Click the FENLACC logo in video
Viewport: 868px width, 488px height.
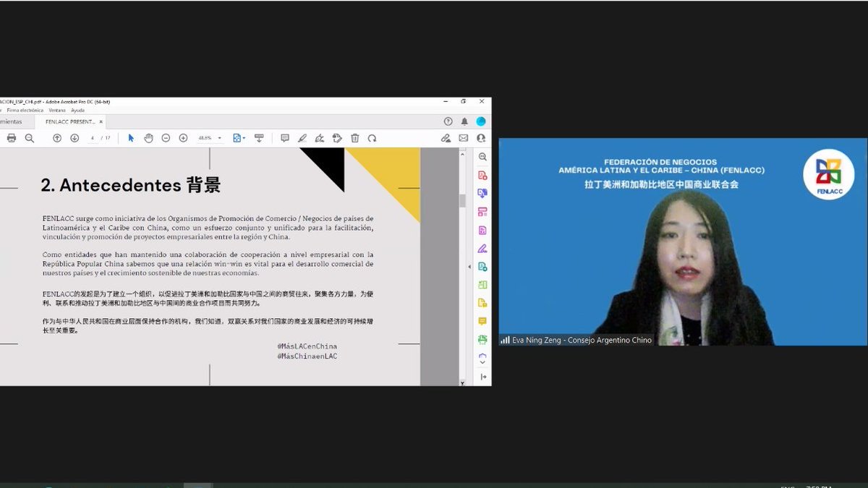point(828,174)
